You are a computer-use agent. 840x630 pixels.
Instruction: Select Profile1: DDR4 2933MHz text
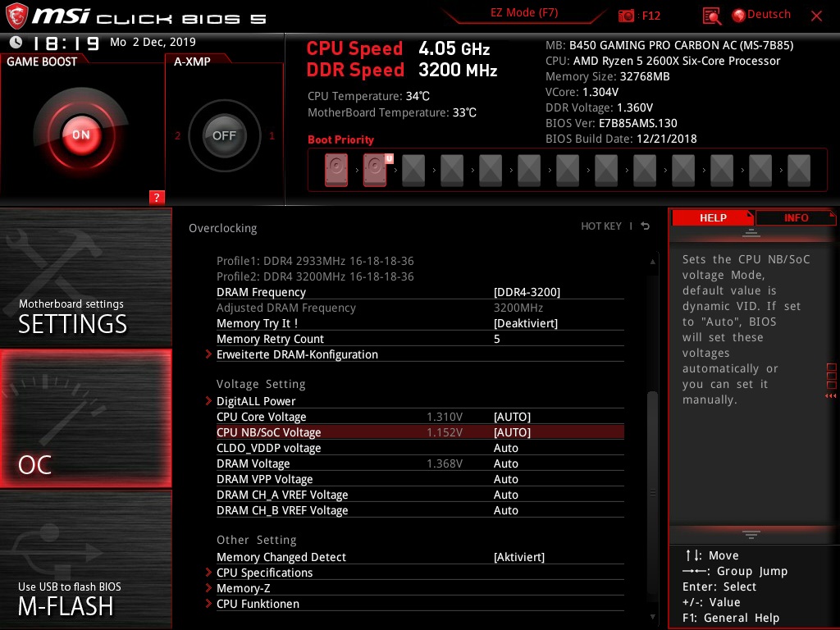[x=315, y=261]
